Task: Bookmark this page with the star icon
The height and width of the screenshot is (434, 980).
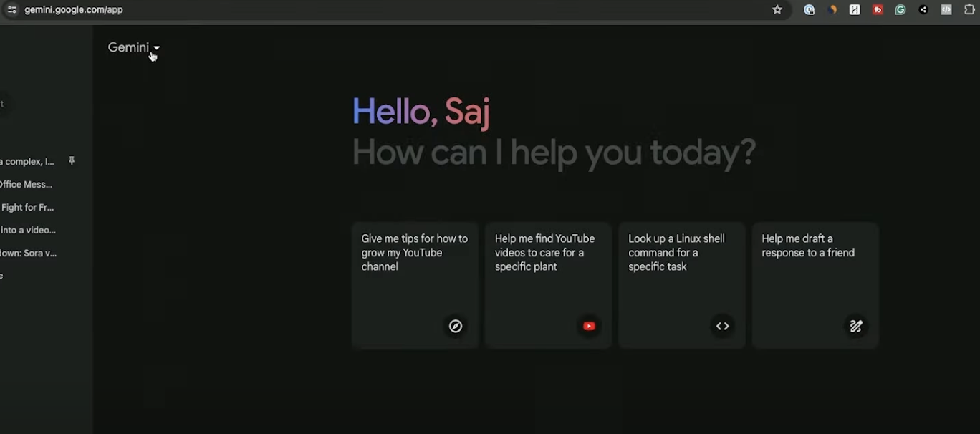Action: click(777, 10)
